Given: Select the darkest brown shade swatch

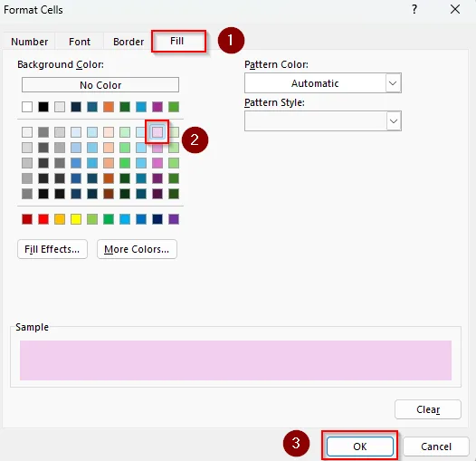Looking at the screenshot, I should pos(109,194).
